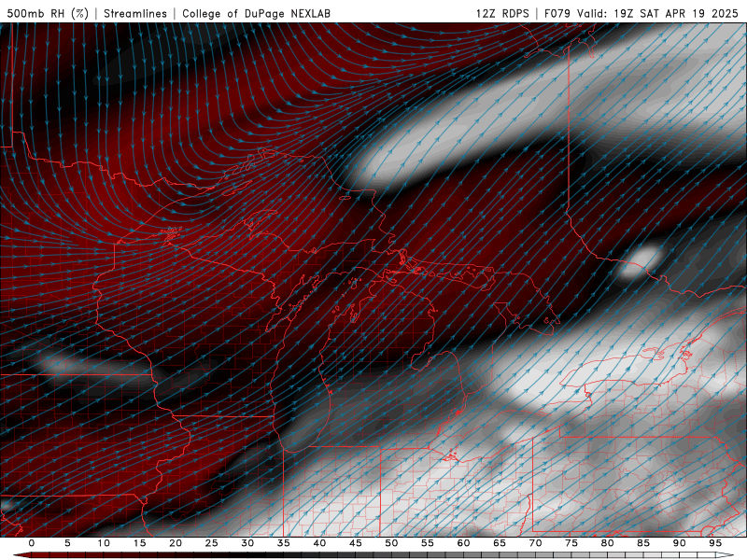Click the '45' label on the color scale
Viewport: 747px width, 560px height.
[356, 543]
